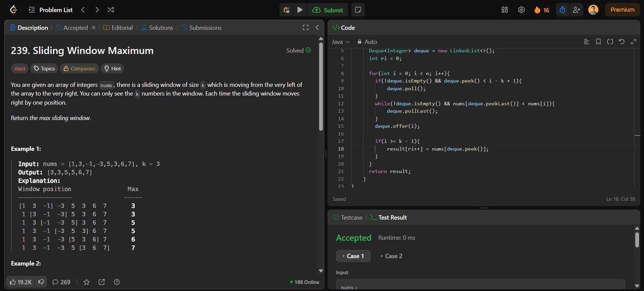Maximize the description panel
Screen dimensions: 644x291
pyautogui.click(x=305, y=27)
